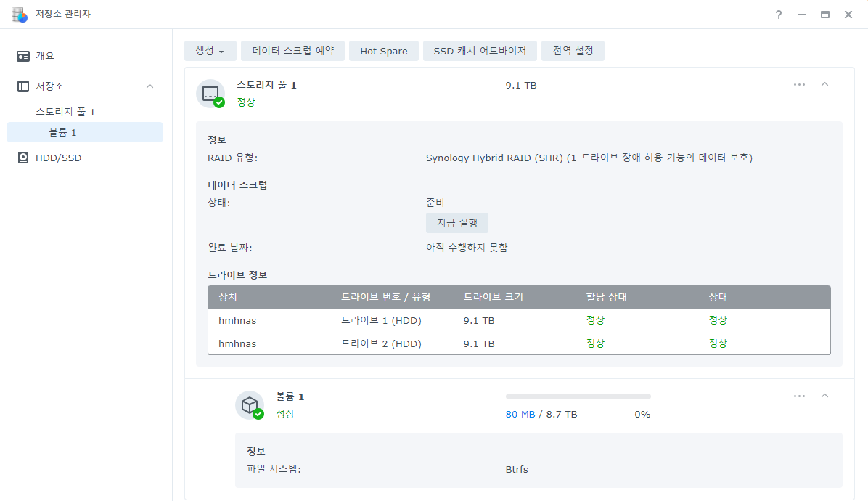The height and width of the screenshot is (501, 868).
Task: Click the Hot Spare button
Action: [384, 51]
